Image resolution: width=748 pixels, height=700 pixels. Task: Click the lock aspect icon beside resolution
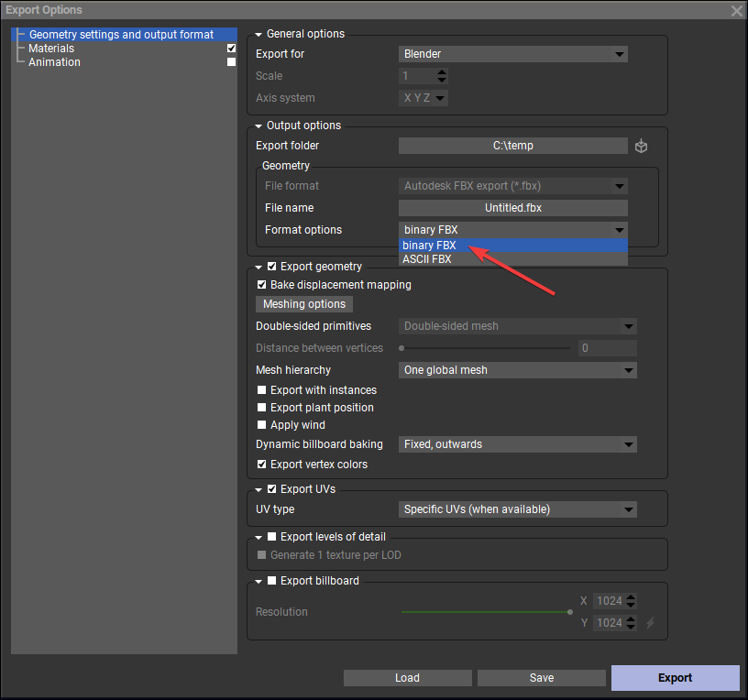[651, 623]
